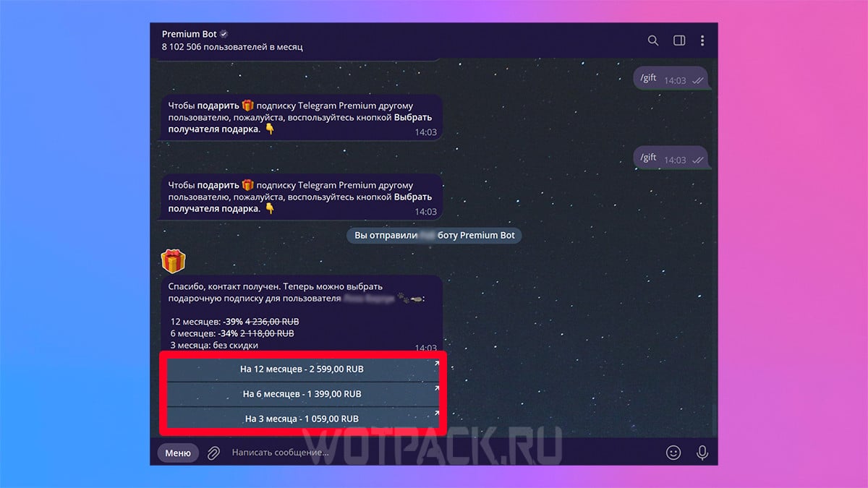The image size is (868, 488).
Task: Click text 8 102 506 пользователей в месяц
Action: click(232, 47)
